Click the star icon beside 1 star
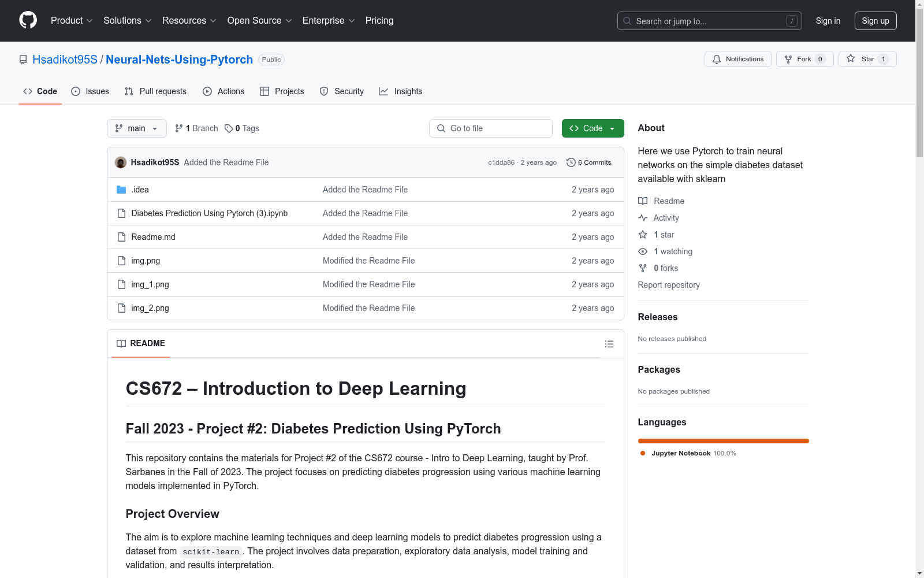924x578 pixels. click(x=643, y=235)
